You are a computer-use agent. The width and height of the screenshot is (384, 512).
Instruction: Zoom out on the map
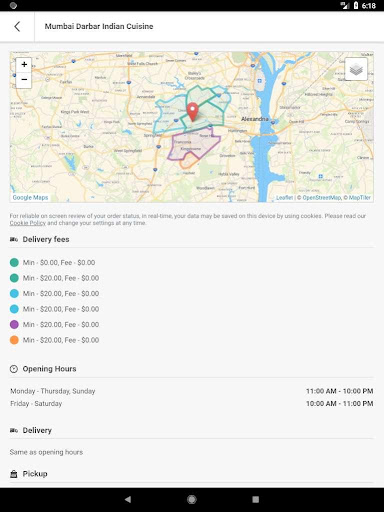pos(24,80)
